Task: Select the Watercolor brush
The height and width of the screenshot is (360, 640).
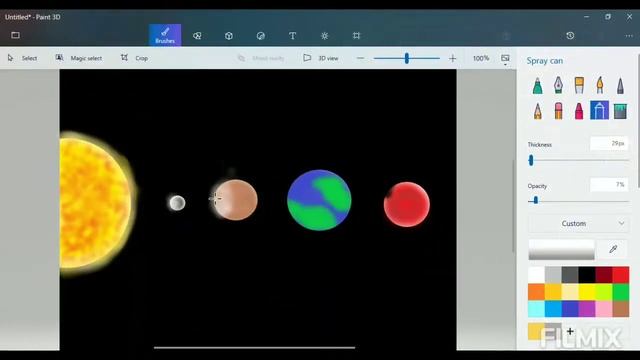Action: coord(599,86)
